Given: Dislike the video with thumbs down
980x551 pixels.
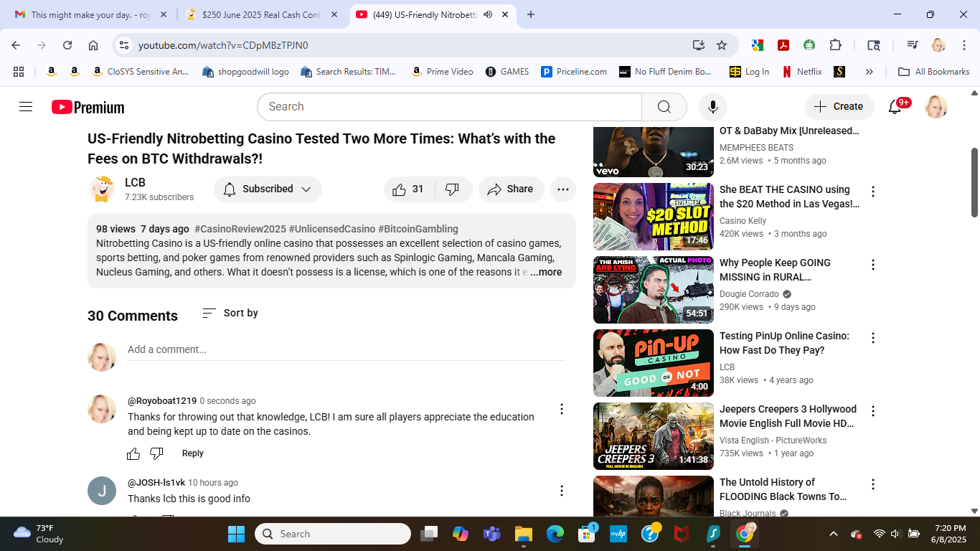Looking at the screenshot, I should [x=452, y=189].
